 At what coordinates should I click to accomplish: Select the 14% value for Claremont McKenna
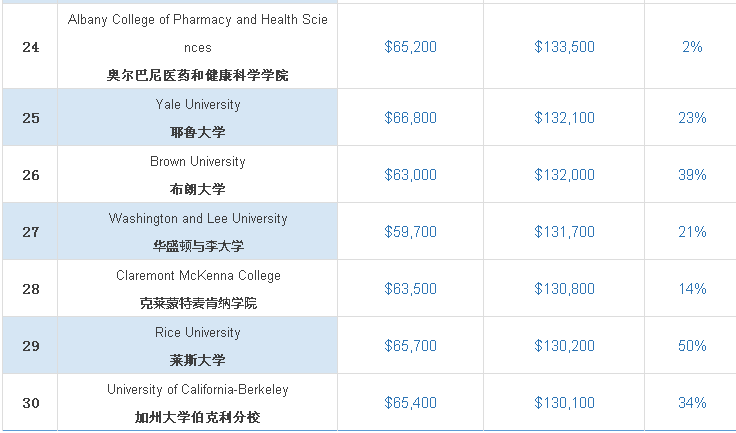tap(692, 288)
